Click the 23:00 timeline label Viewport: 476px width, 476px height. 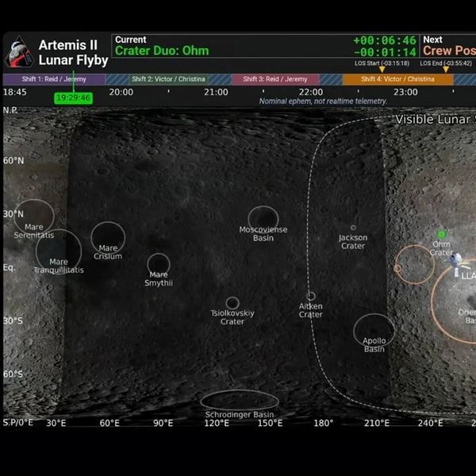click(x=405, y=92)
